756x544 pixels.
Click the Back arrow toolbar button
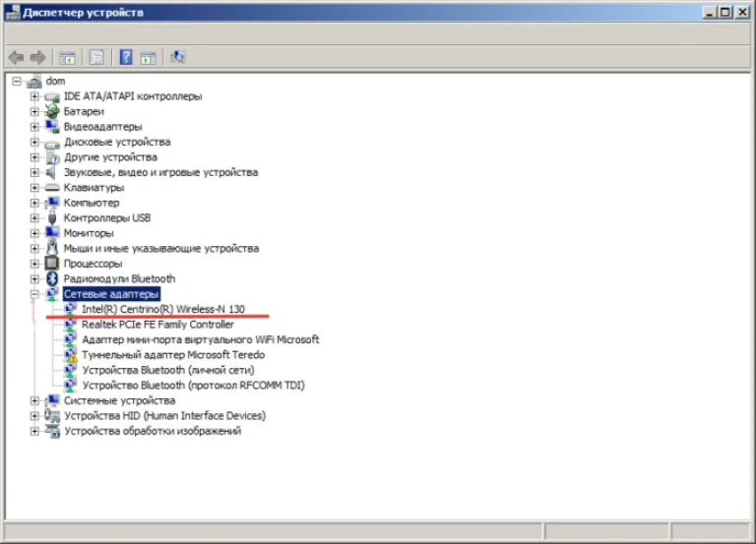point(16,58)
